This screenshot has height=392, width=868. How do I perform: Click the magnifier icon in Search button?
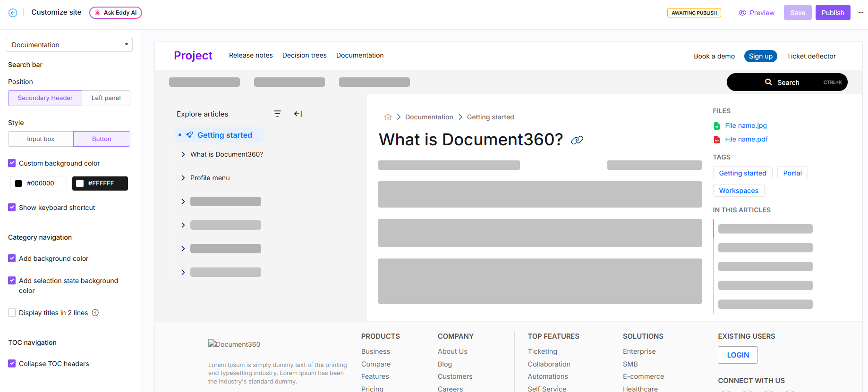tap(769, 82)
